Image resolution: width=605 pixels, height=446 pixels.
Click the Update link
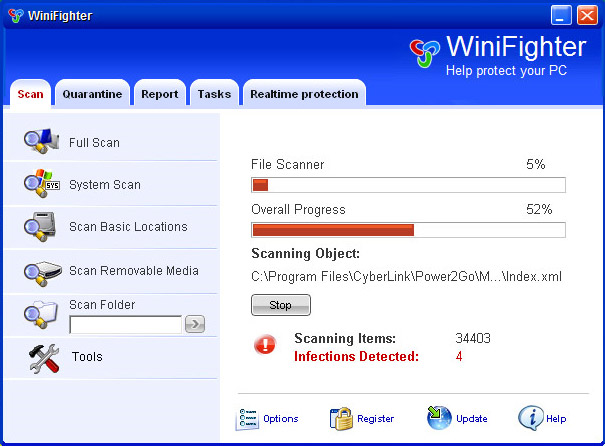[471, 419]
